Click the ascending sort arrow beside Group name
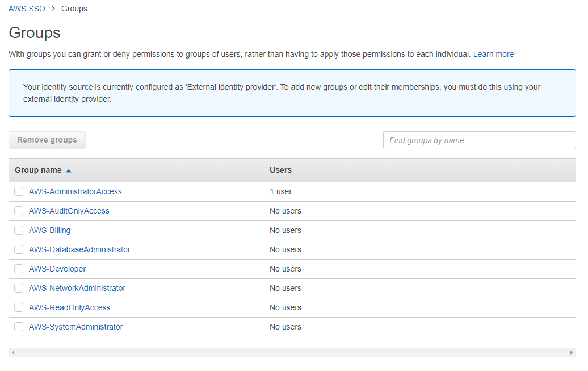Viewport: 588px width, 371px height. [x=69, y=171]
